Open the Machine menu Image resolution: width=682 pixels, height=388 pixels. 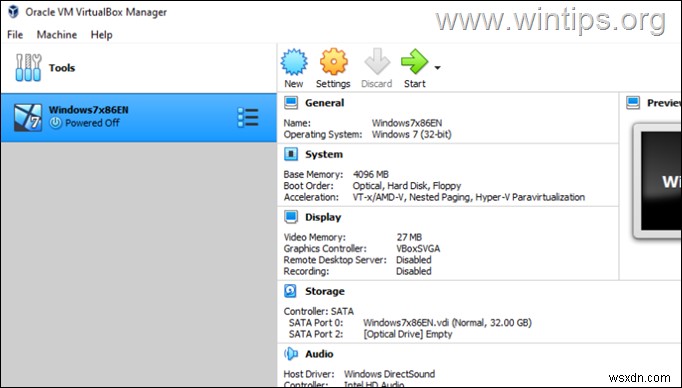pos(57,35)
